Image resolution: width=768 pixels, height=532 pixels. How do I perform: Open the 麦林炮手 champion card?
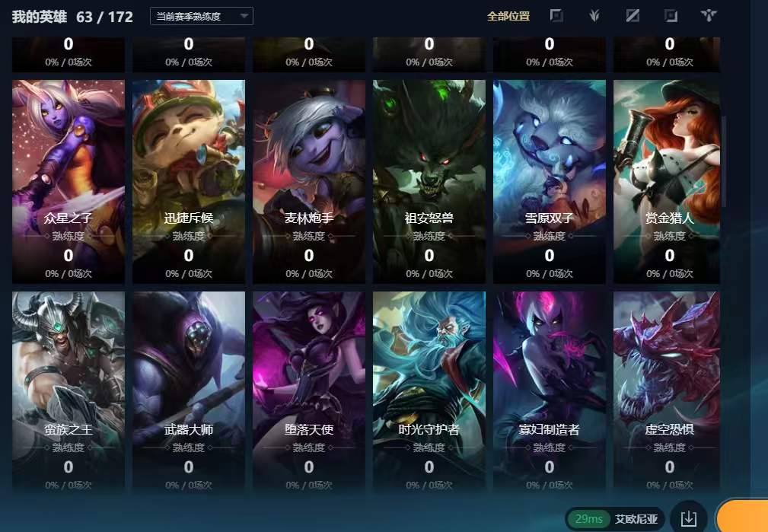309,182
